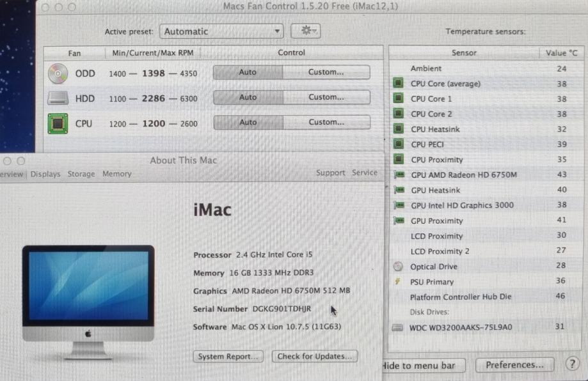588x381 pixels.
Task: Click the CPU current RPM value 1200
Action: [154, 123]
